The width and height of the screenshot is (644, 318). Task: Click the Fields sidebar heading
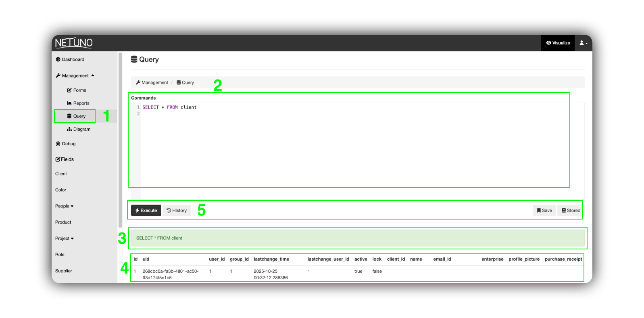point(65,159)
